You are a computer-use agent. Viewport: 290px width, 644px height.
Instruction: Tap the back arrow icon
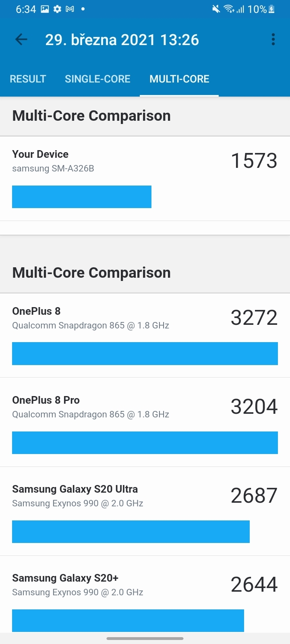tap(21, 39)
